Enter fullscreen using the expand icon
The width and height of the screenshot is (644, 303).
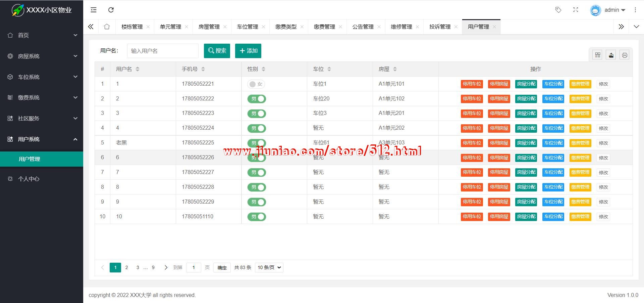click(x=576, y=10)
